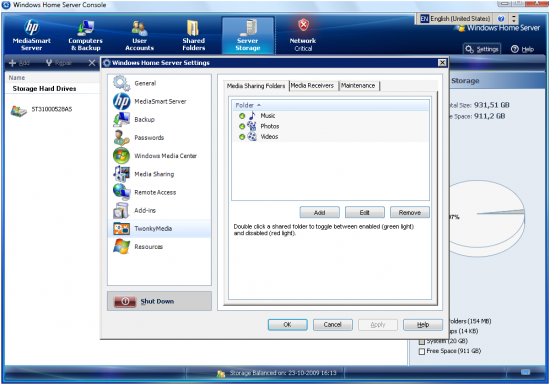
Task: Click Cancel in settings dialog
Action: pyautogui.click(x=333, y=325)
